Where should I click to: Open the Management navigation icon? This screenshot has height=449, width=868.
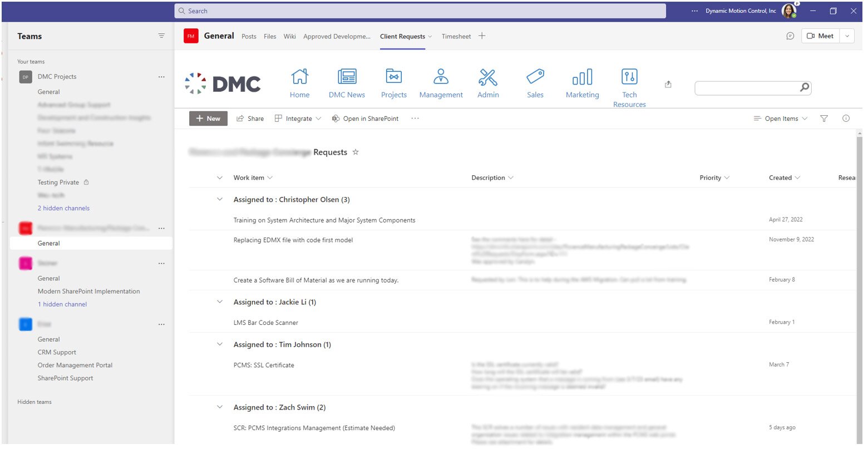(x=441, y=77)
